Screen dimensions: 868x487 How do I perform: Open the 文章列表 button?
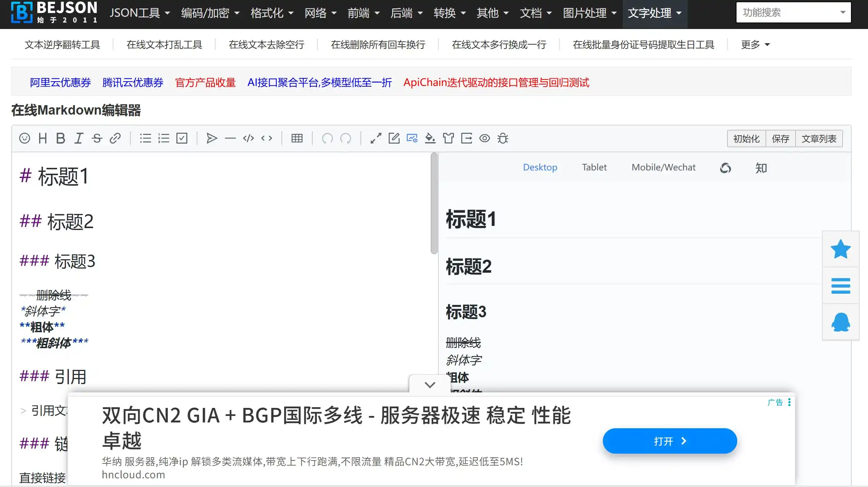pos(819,139)
